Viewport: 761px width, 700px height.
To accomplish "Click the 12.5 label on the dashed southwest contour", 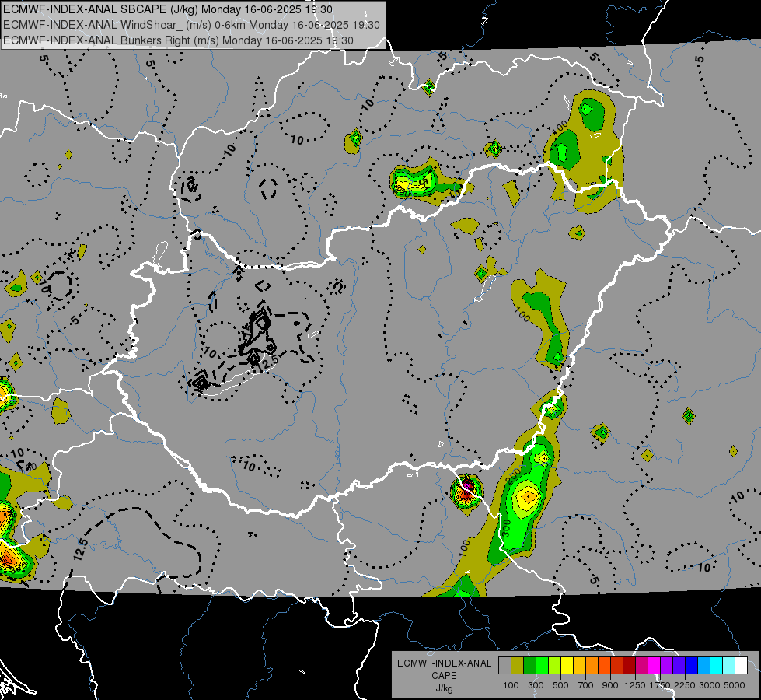I will pyautogui.click(x=81, y=549).
